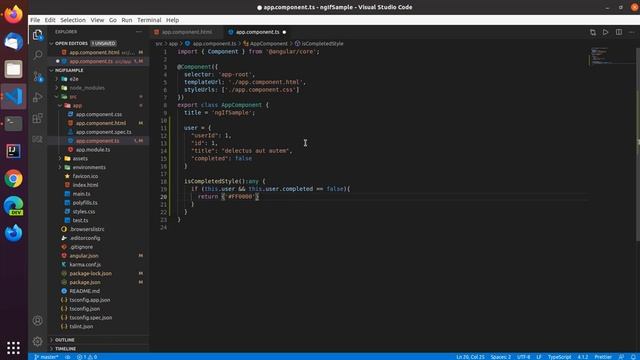Click the master branch status item
Viewport: 640px width, 360px height.
(46, 357)
